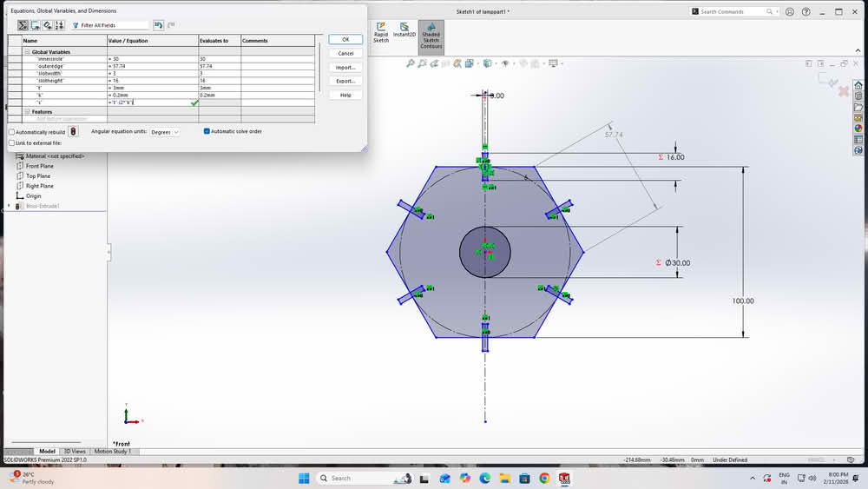
Task: Click the Previous View icon
Action: point(434,63)
